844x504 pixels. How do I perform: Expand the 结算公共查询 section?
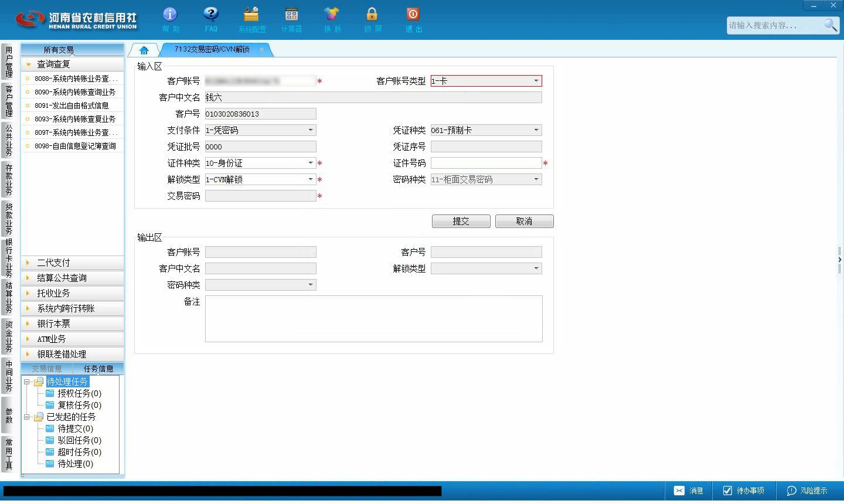(x=72, y=278)
